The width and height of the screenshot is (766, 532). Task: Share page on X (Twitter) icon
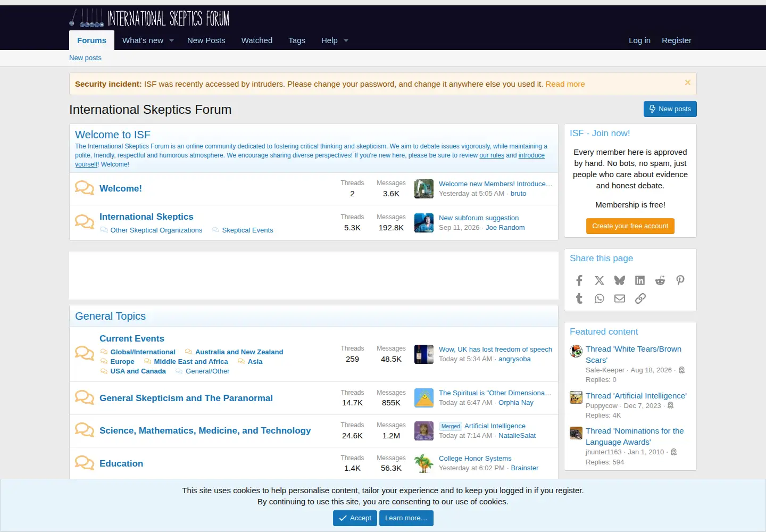point(600,280)
